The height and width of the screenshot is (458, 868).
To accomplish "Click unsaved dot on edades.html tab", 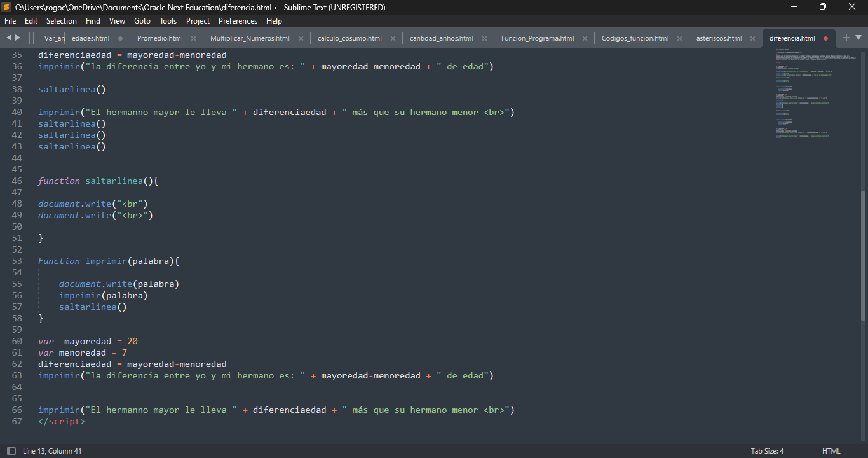I will point(120,38).
